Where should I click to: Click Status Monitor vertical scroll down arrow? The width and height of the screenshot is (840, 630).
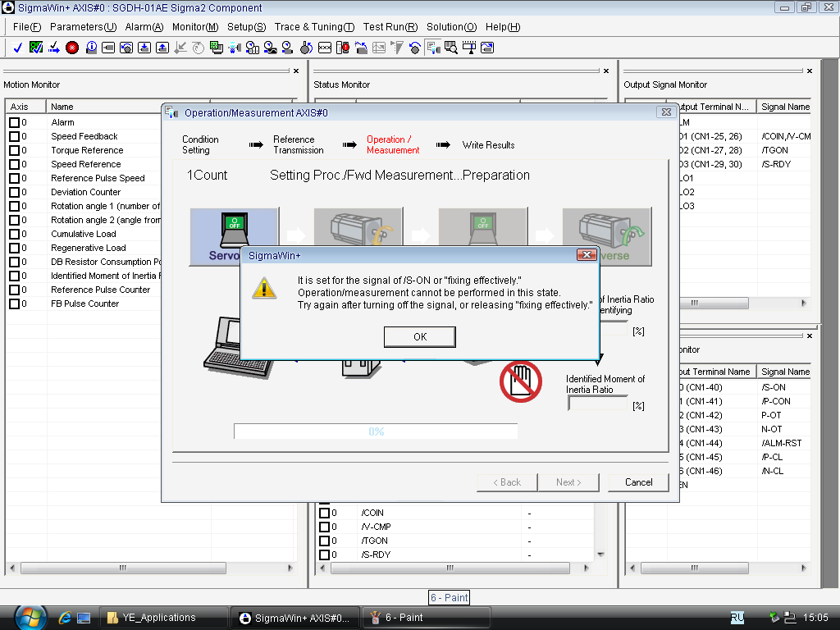(x=600, y=555)
